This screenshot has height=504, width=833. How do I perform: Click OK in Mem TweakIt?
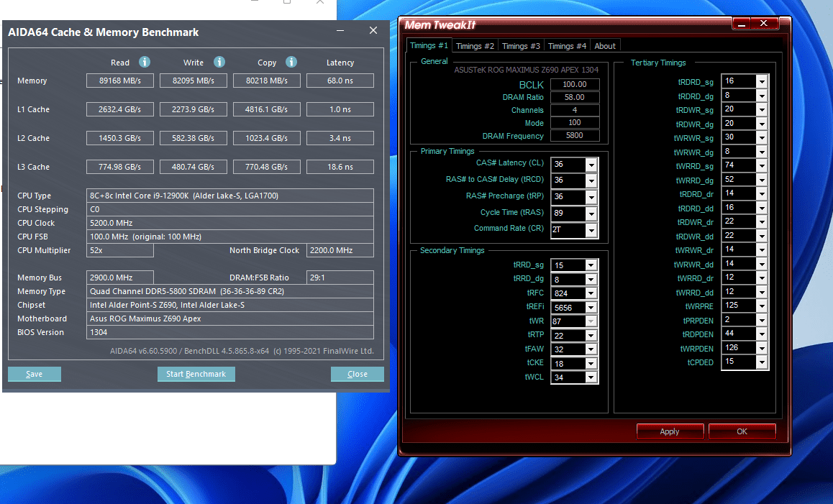742,431
